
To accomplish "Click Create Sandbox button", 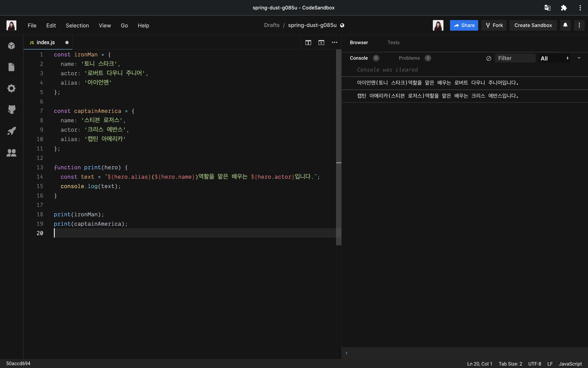I will pos(533,25).
